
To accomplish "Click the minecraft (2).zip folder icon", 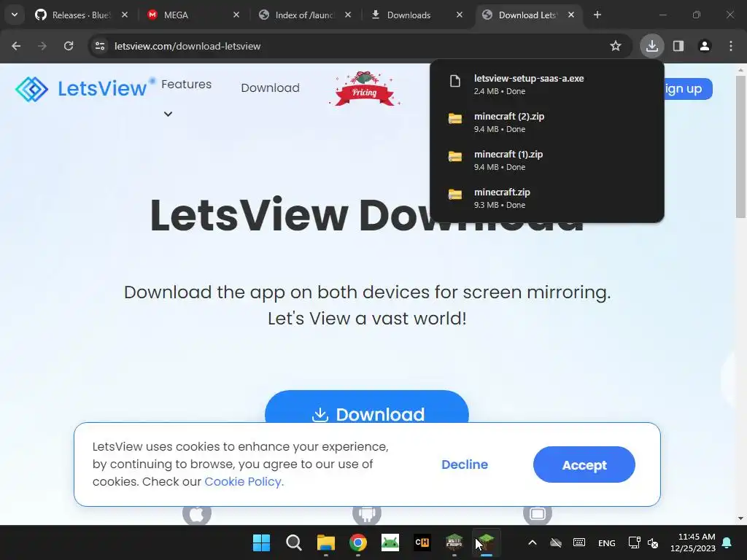I will (455, 119).
